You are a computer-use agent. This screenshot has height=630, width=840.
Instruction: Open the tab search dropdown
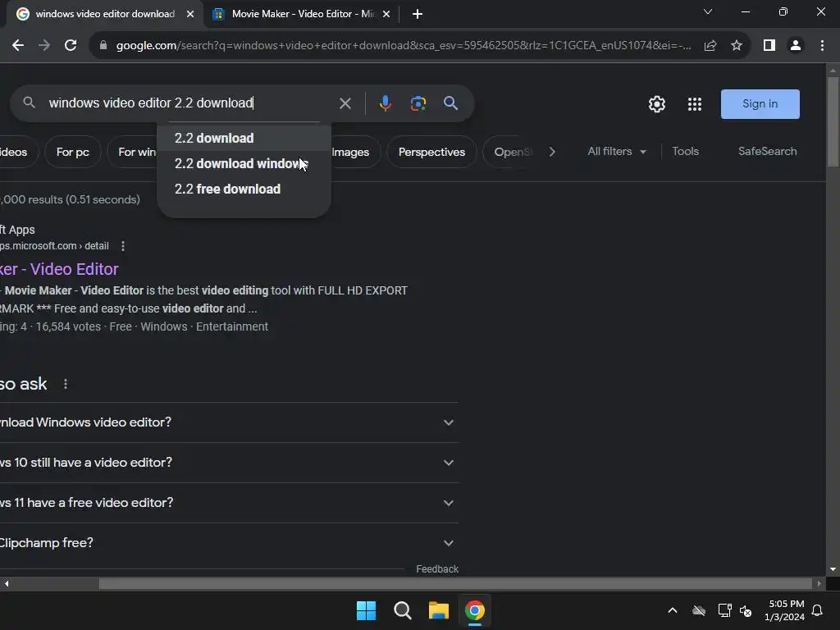click(708, 11)
